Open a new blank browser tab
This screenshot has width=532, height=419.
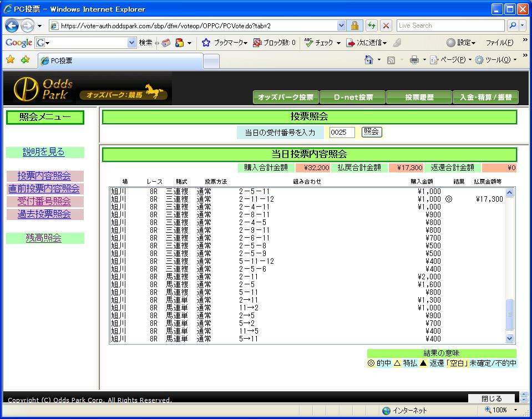coord(211,62)
